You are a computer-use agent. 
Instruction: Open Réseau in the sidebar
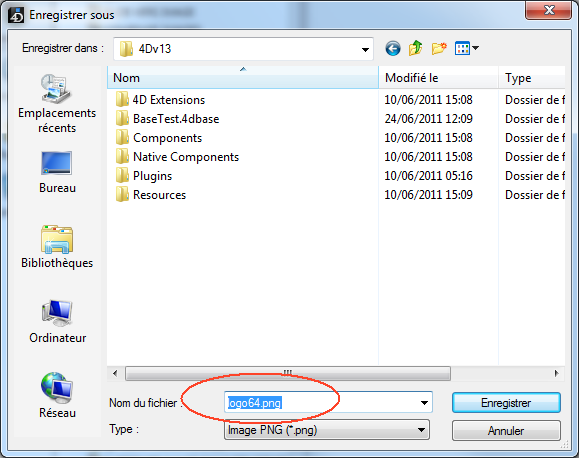(57, 396)
